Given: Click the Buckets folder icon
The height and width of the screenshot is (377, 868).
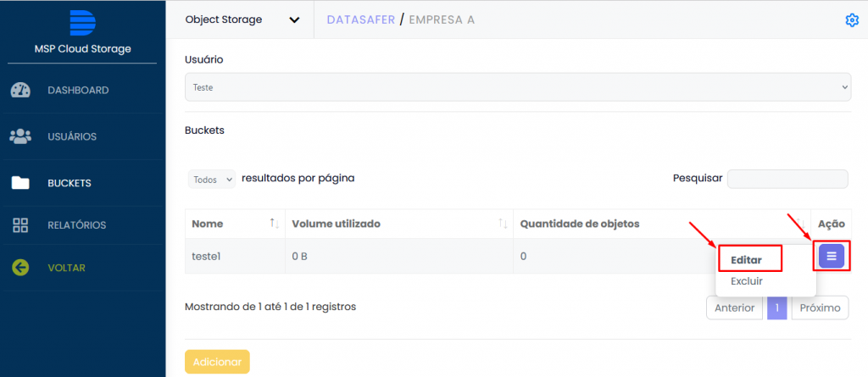Looking at the screenshot, I should pyautogui.click(x=20, y=183).
